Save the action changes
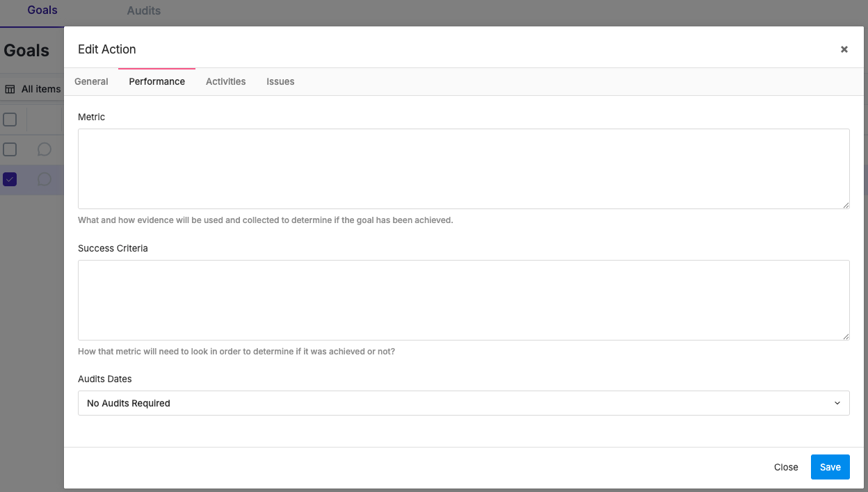 pos(830,467)
